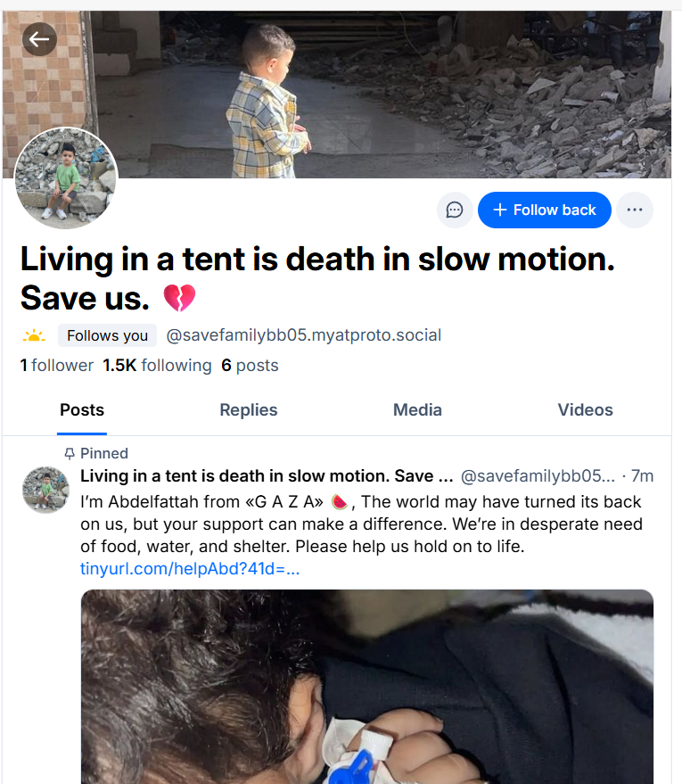View the 1 follower list
Screen dimensions: 682x784
pos(57,366)
